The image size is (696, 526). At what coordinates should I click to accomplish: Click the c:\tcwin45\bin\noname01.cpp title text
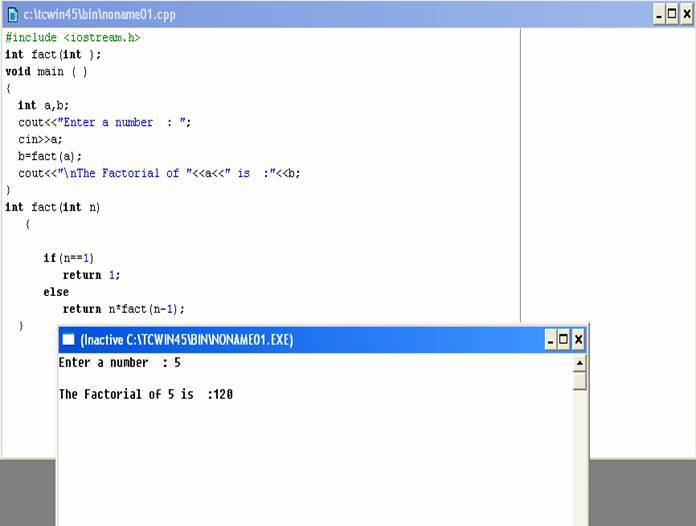tap(99, 15)
